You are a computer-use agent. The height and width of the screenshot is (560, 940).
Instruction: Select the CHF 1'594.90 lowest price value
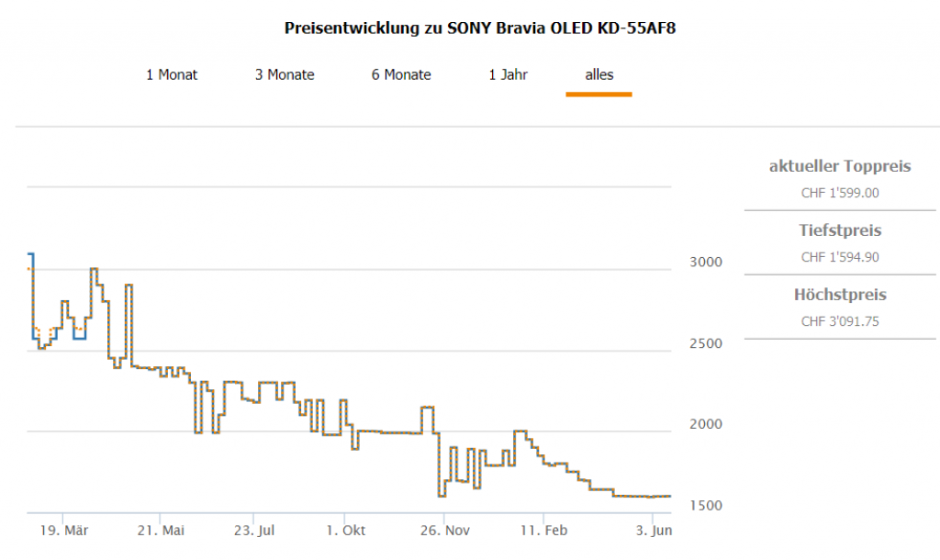839,257
